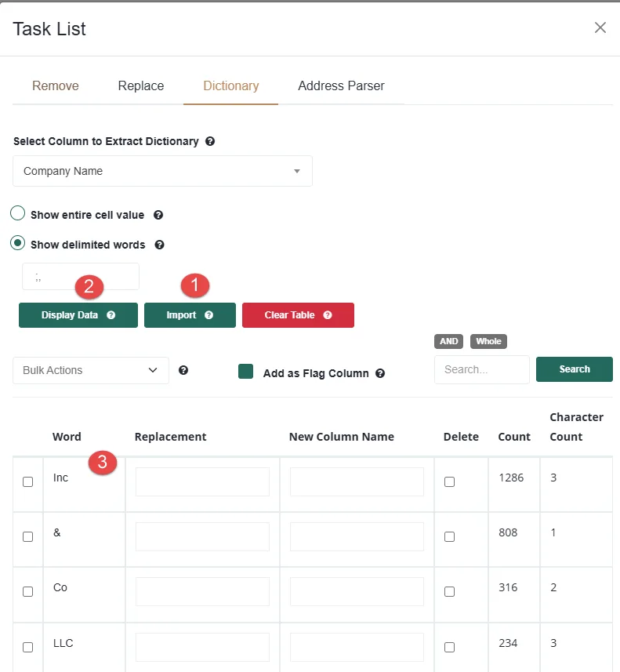
Task: Check the Delete box for LLC row
Action: coord(449,647)
